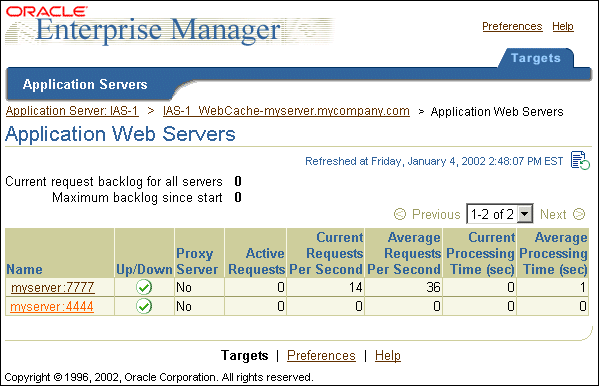Screen dimensions: 599x386
Task: Click the Oracle copyright notice
Action: coord(159,377)
